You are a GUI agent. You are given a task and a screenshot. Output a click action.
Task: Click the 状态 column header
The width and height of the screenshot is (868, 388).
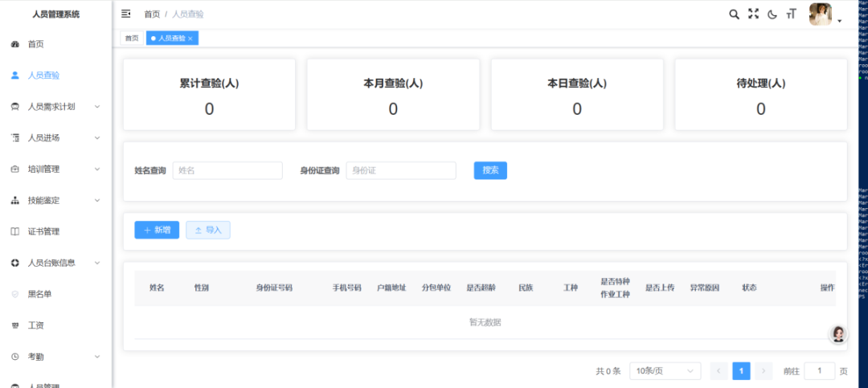[x=750, y=288]
